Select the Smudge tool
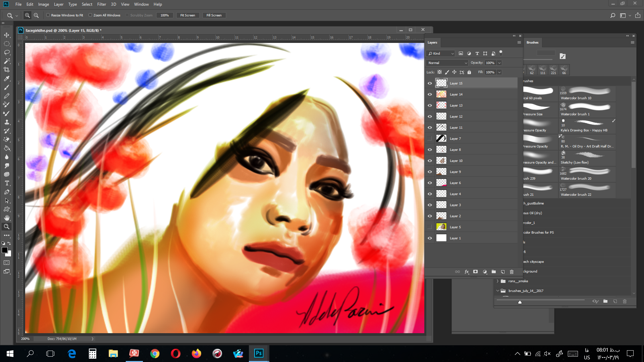This screenshot has width=644, height=362. coord(7,166)
